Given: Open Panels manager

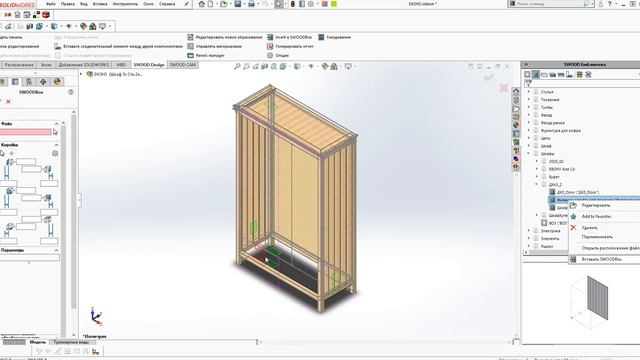Looking at the screenshot, I should coord(206,55).
